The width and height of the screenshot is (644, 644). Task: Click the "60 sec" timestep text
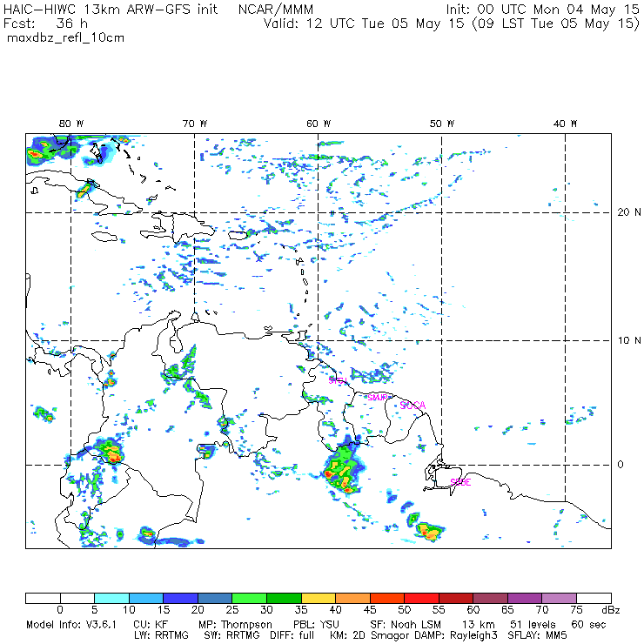coord(588,625)
